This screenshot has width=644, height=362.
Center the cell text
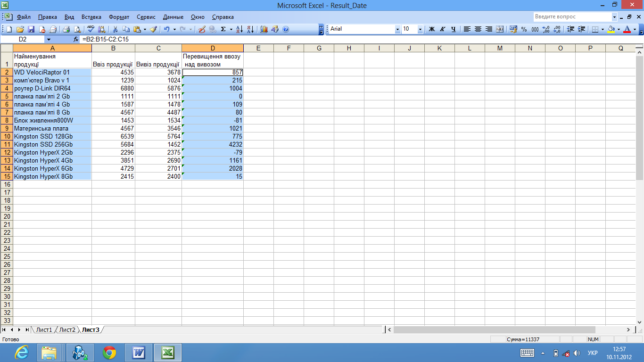pyautogui.click(x=478, y=29)
